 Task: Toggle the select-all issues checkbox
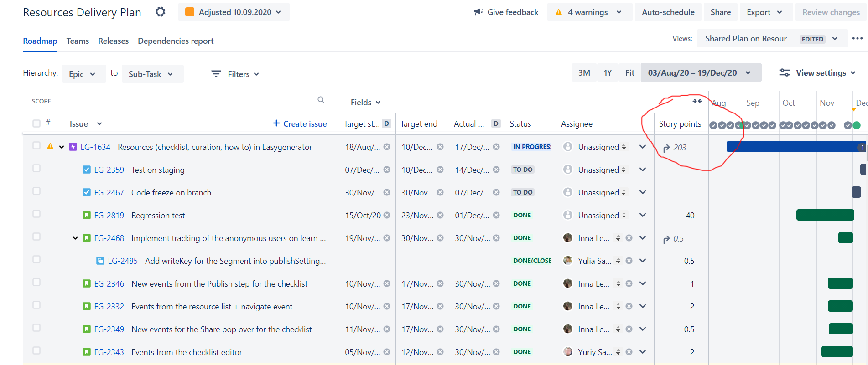point(36,123)
